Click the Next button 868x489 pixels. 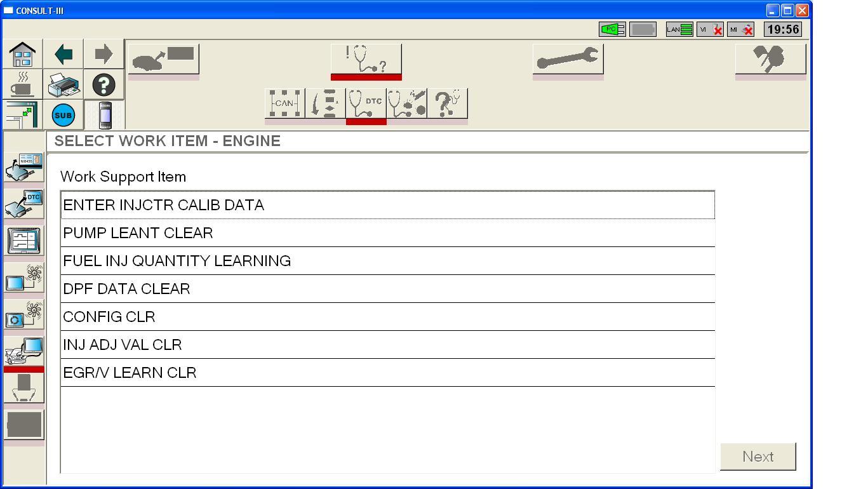click(758, 457)
